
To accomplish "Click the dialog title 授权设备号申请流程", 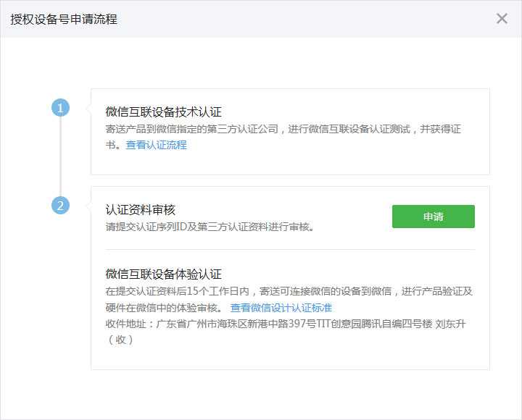I will click(x=64, y=20).
